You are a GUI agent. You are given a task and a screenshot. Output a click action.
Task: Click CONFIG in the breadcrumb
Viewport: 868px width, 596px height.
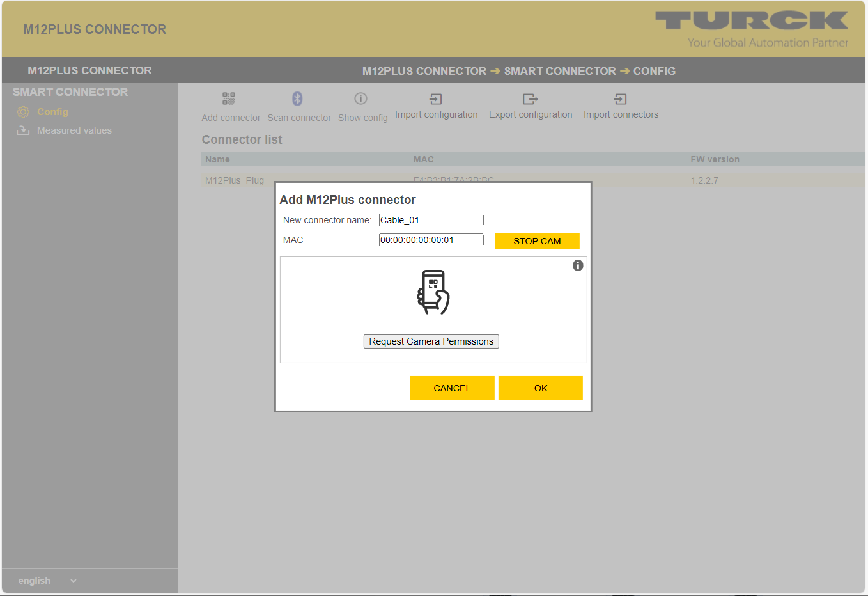pos(655,71)
